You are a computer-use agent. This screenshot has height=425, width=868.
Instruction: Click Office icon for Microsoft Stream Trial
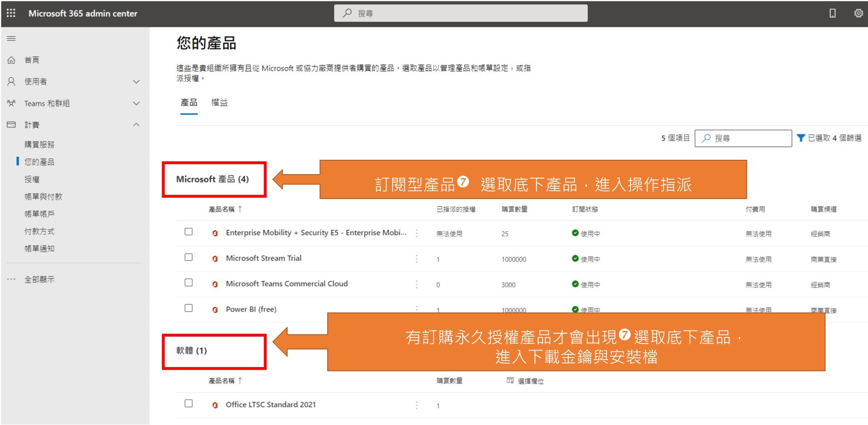[215, 259]
